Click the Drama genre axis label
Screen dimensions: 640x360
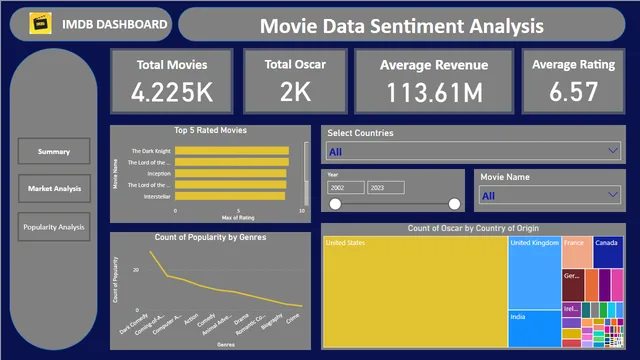coord(241,319)
